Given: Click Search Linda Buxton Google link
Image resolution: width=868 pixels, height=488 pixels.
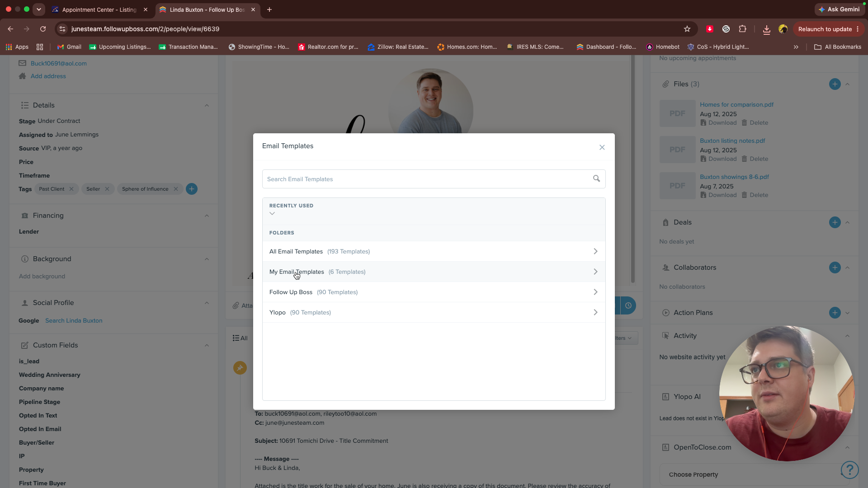Looking at the screenshot, I should [74, 320].
